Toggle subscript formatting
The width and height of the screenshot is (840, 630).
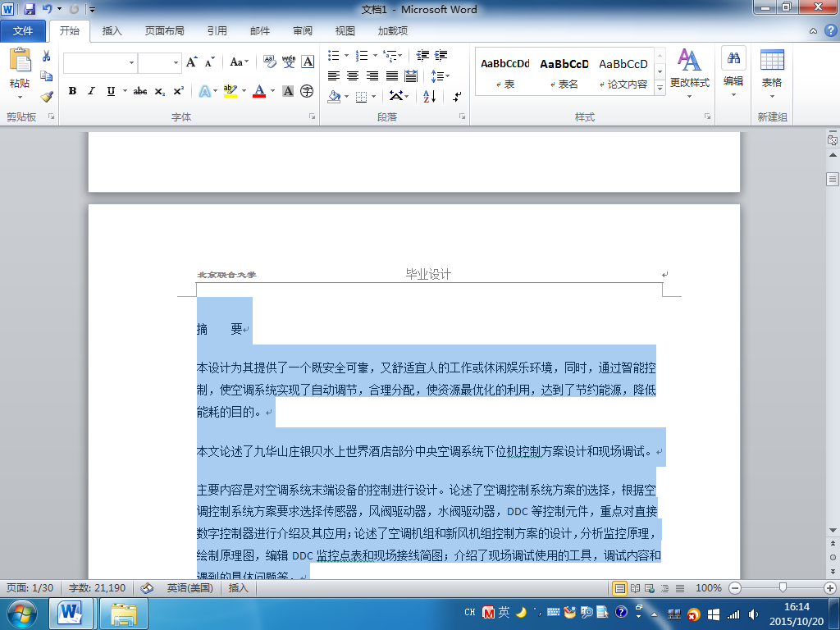click(x=160, y=92)
